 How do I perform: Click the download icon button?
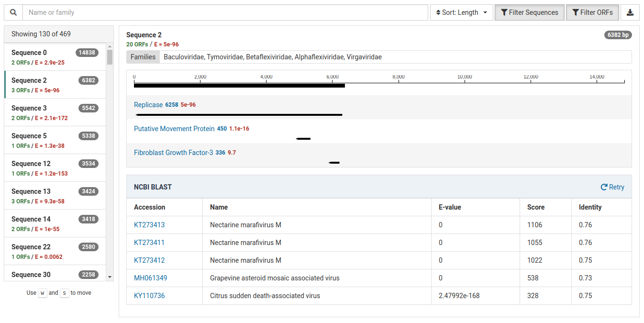pos(630,12)
